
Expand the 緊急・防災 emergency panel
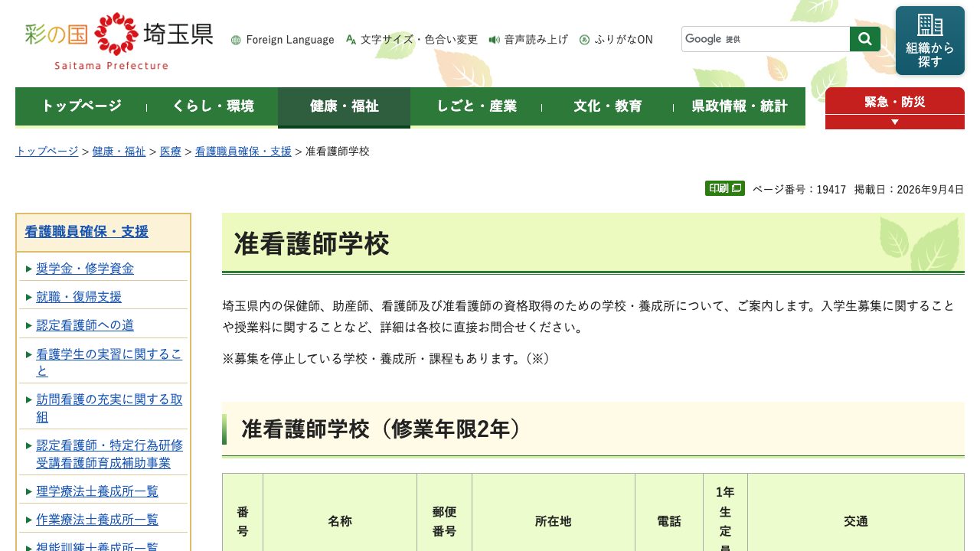click(895, 101)
